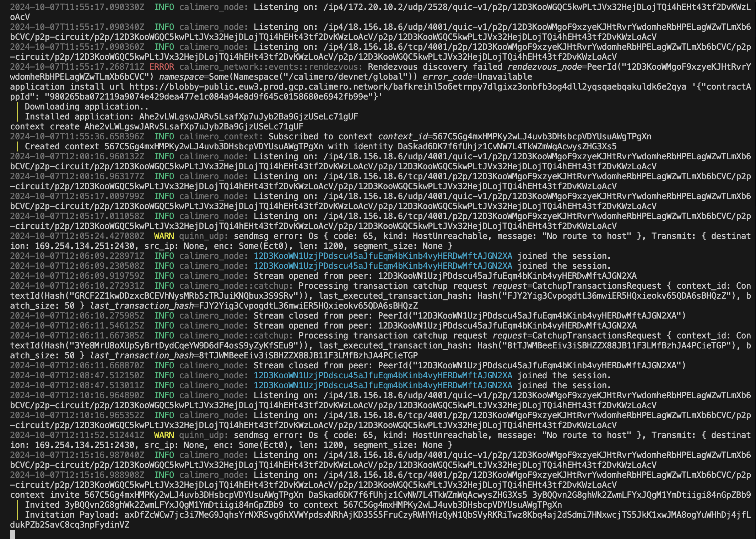Click the 'Created context' output line
Image resolution: width=756 pixels, height=539 pixels.
pyautogui.click(x=321, y=146)
